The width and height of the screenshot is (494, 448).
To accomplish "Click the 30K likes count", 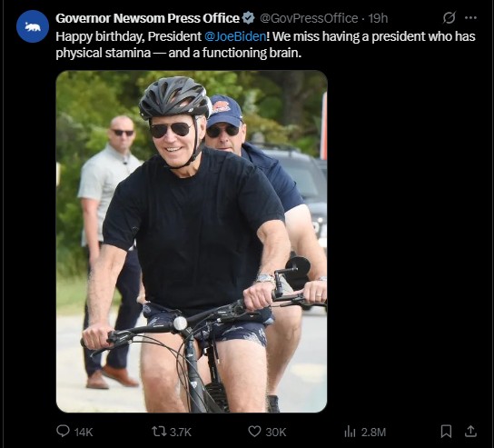I will (276, 432).
